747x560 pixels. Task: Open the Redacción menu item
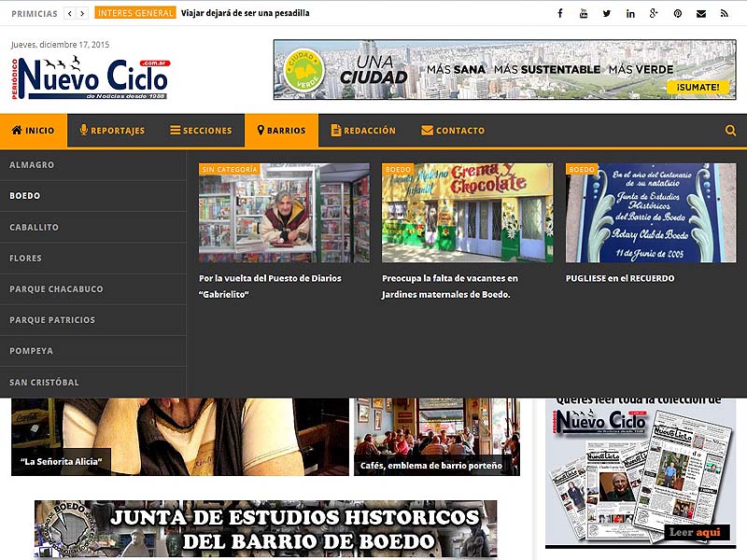tap(363, 131)
